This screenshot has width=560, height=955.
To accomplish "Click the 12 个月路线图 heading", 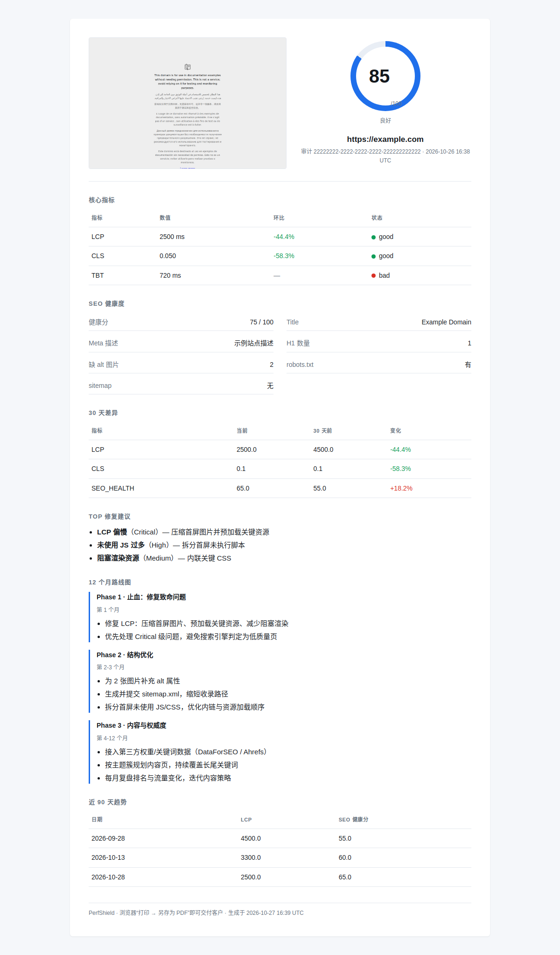I will (x=110, y=582).
